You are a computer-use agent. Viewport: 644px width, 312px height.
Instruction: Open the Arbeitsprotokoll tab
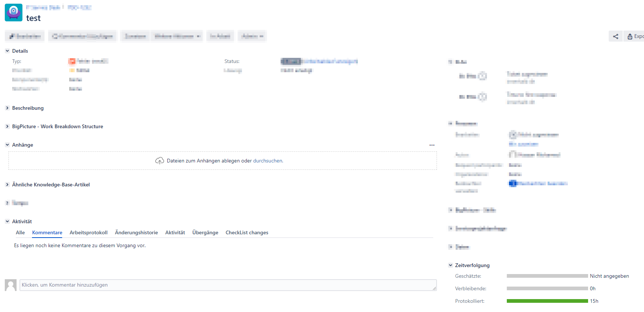coord(89,232)
